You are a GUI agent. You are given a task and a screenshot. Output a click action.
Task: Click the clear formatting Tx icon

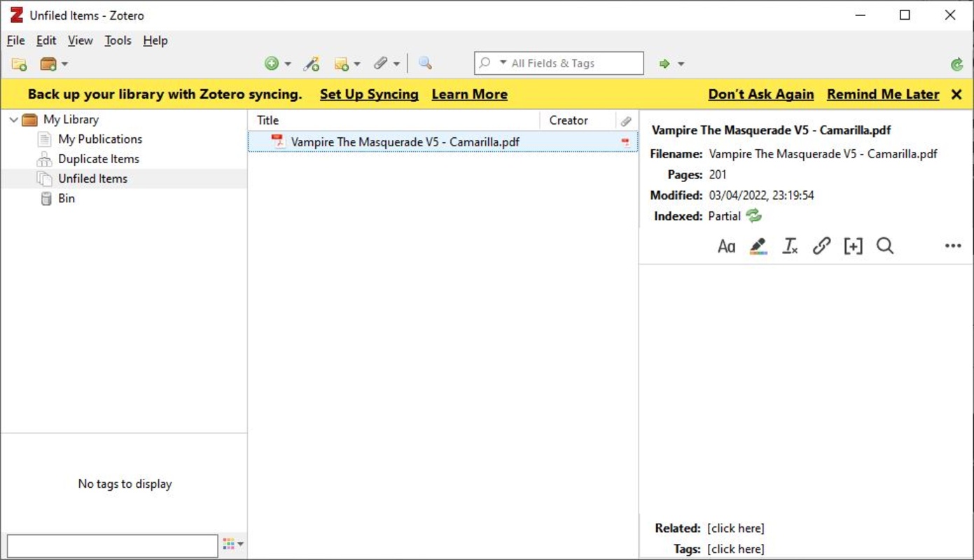coord(790,246)
